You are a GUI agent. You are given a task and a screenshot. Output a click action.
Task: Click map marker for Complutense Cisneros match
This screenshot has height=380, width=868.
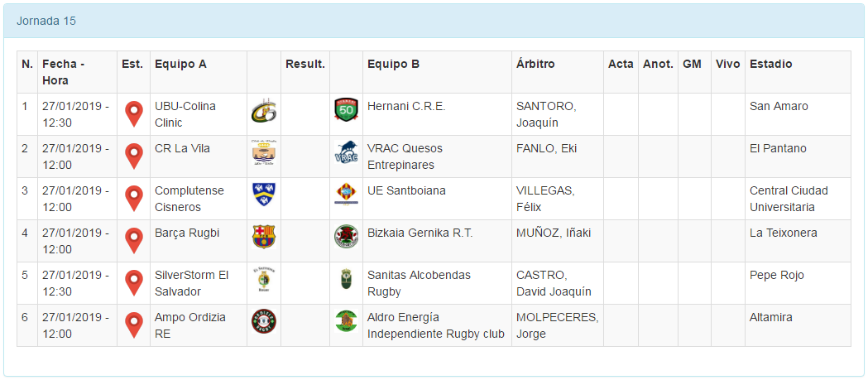pos(133,198)
